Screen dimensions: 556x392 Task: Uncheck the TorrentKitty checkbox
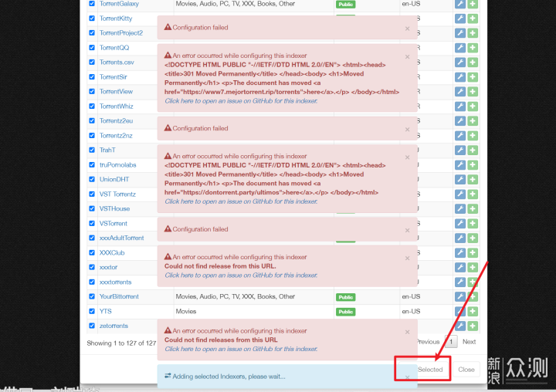pyautogui.click(x=92, y=18)
